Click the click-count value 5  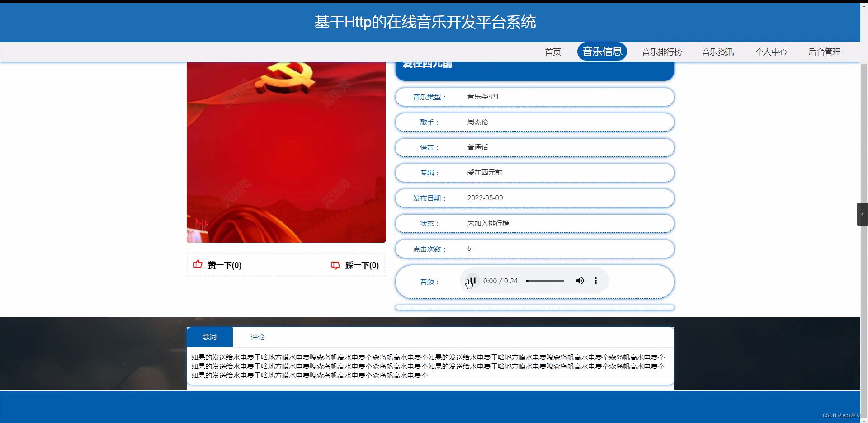point(469,249)
